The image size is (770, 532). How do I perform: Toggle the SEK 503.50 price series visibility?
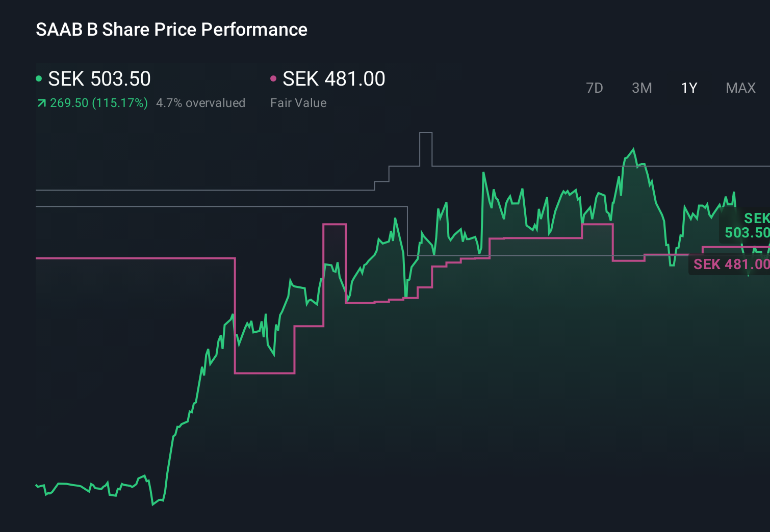99,79
